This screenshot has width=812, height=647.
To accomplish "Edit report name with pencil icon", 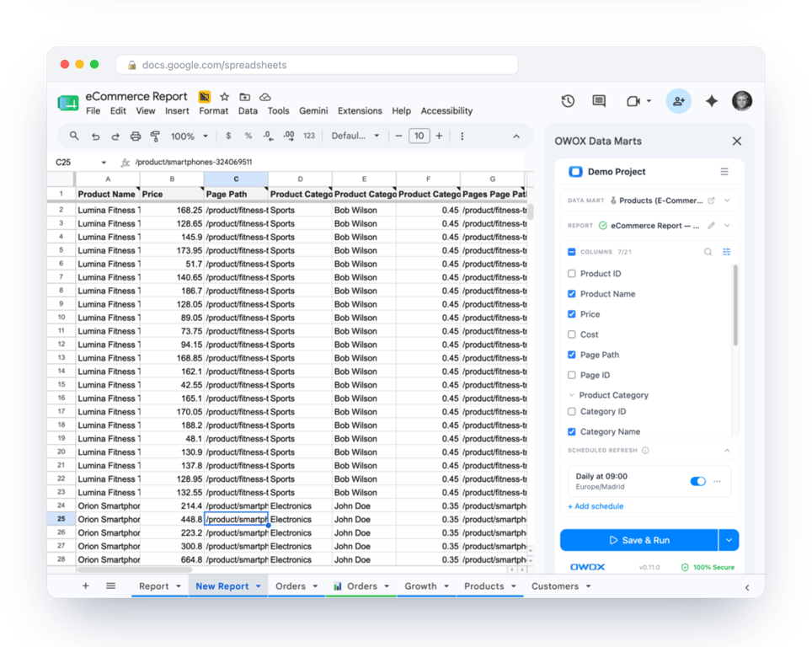I will 712,225.
